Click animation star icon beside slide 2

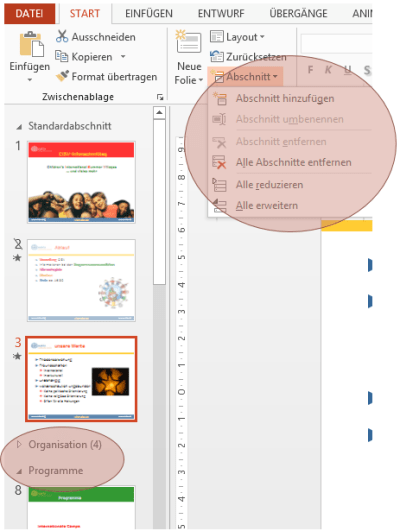[x=17, y=258]
